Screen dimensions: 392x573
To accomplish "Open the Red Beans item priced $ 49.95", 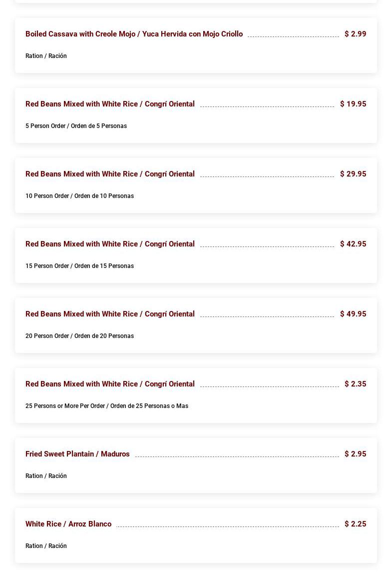I will point(110,314).
